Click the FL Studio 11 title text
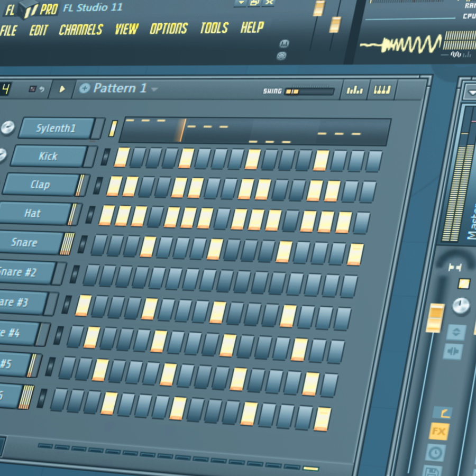This screenshot has height=476, width=476. coord(93,7)
